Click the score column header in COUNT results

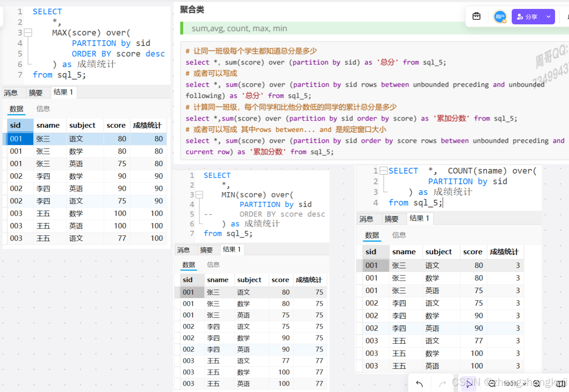(x=473, y=252)
